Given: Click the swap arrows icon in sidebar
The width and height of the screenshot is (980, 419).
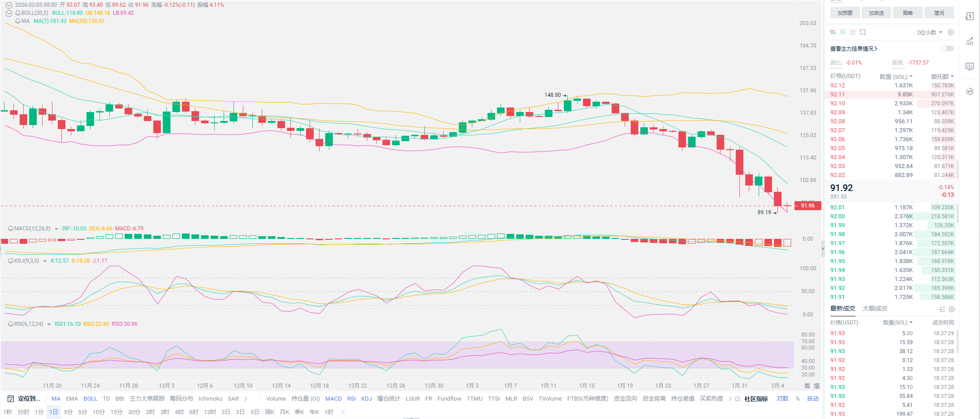Looking at the screenshot, I should point(970,91).
